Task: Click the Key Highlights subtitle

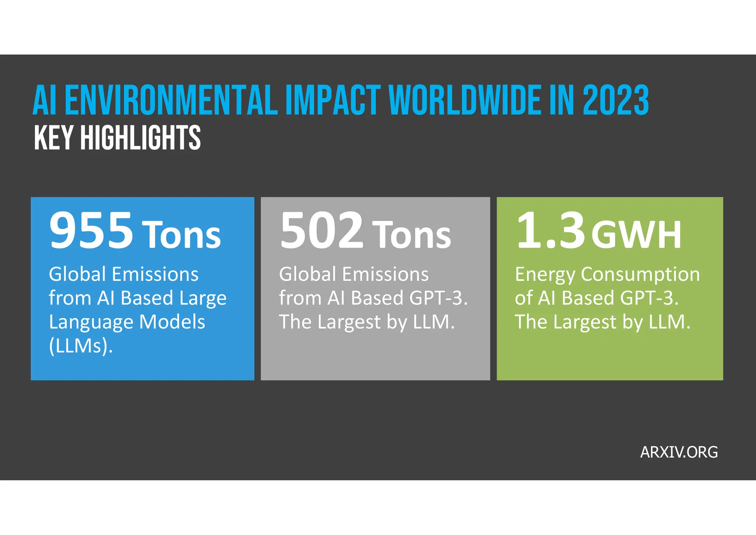Action: (117, 137)
